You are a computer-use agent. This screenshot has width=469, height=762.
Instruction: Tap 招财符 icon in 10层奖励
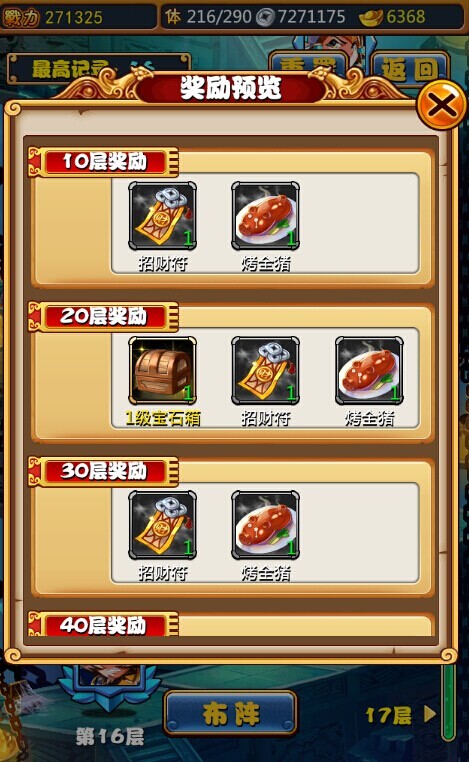point(162,216)
